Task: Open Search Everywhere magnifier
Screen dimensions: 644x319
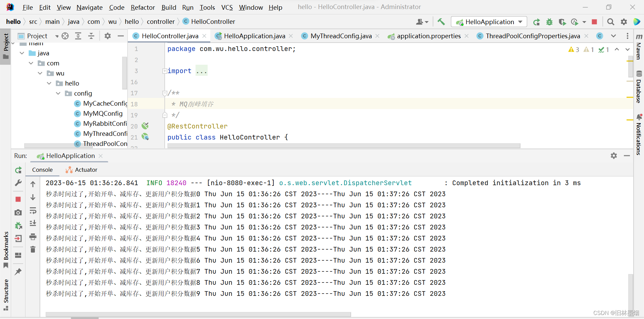Action: (611, 22)
